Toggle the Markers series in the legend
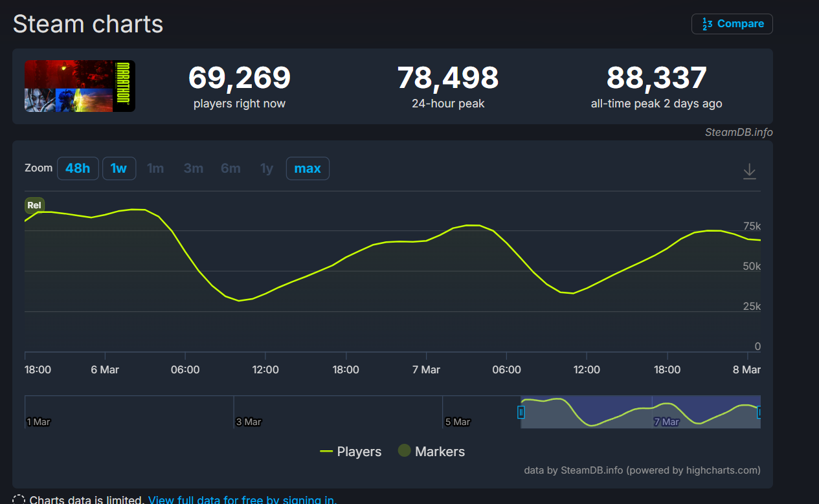 431,452
